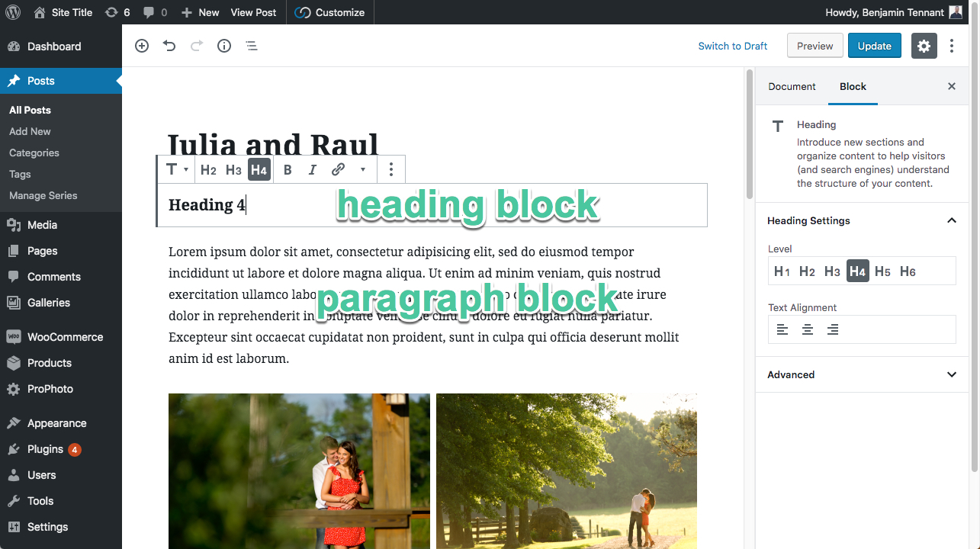
Task: Align heading text center
Action: coord(808,329)
